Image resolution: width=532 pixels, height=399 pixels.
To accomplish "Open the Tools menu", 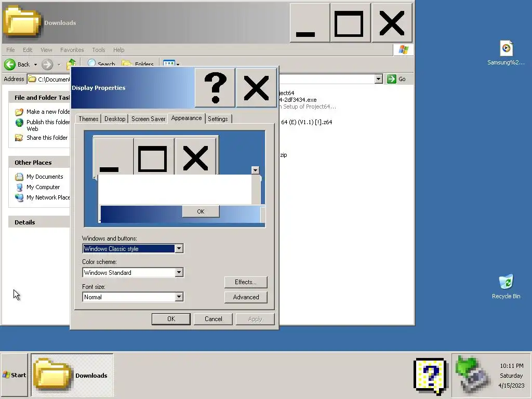I will point(98,50).
